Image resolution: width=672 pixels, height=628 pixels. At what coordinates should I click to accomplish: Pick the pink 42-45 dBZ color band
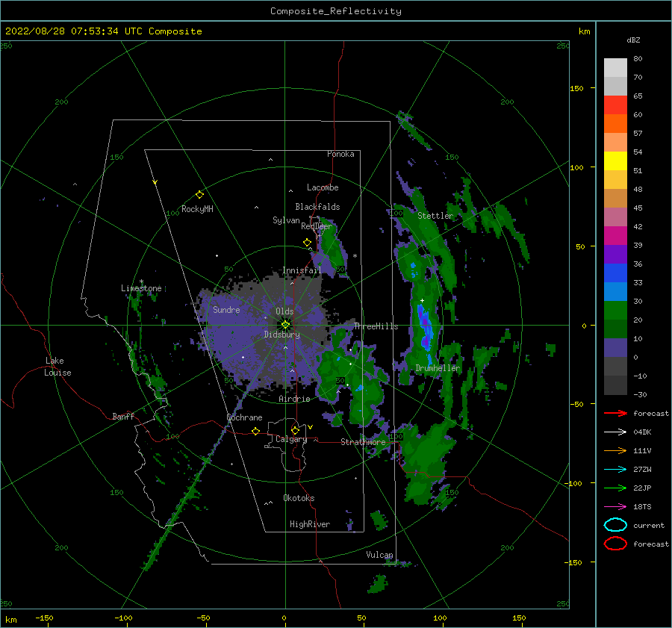tap(615, 217)
